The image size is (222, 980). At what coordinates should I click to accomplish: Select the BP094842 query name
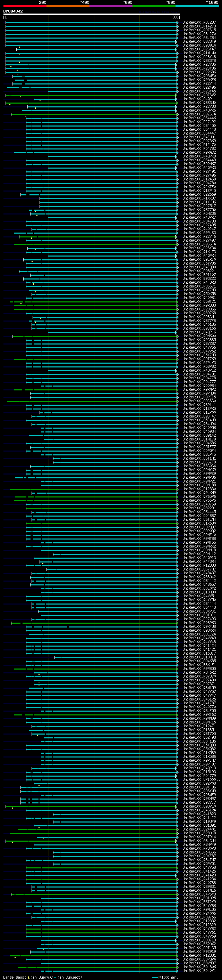point(13,11)
